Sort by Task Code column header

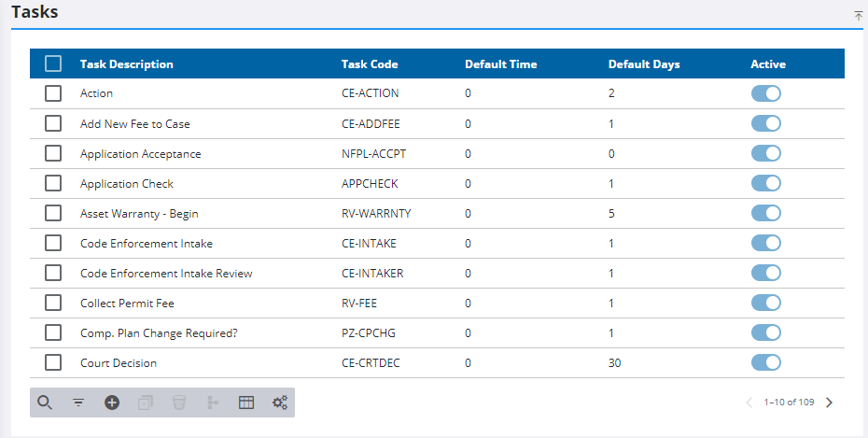pyautogui.click(x=370, y=64)
